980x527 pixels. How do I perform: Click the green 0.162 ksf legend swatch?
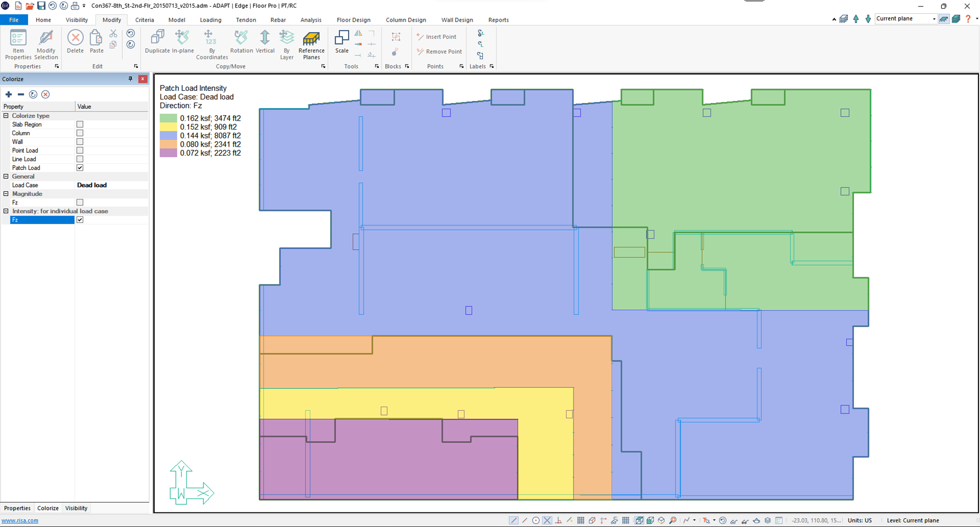[x=168, y=118]
